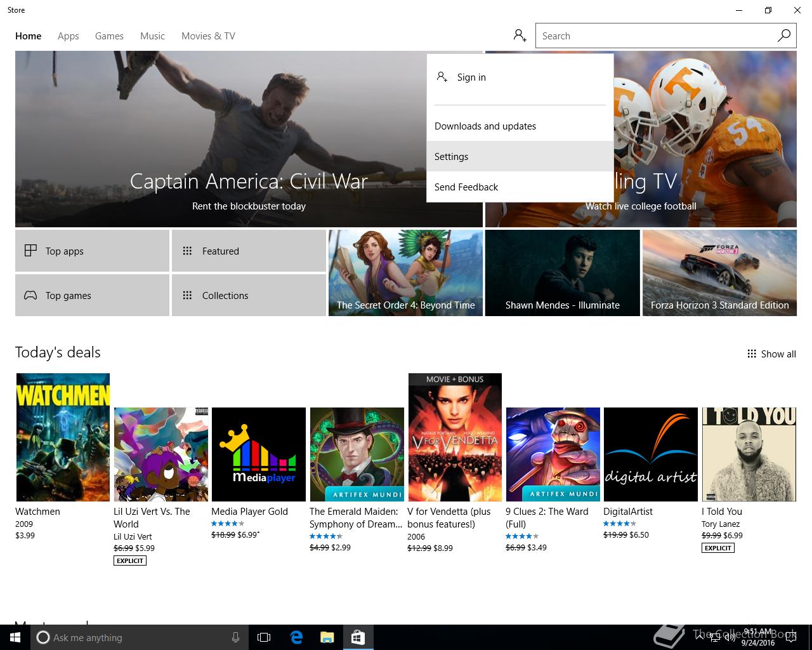Launch Microsoft Edge from the taskbar
The height and width of the screenshot is (650, 812).
click(296, 637)
